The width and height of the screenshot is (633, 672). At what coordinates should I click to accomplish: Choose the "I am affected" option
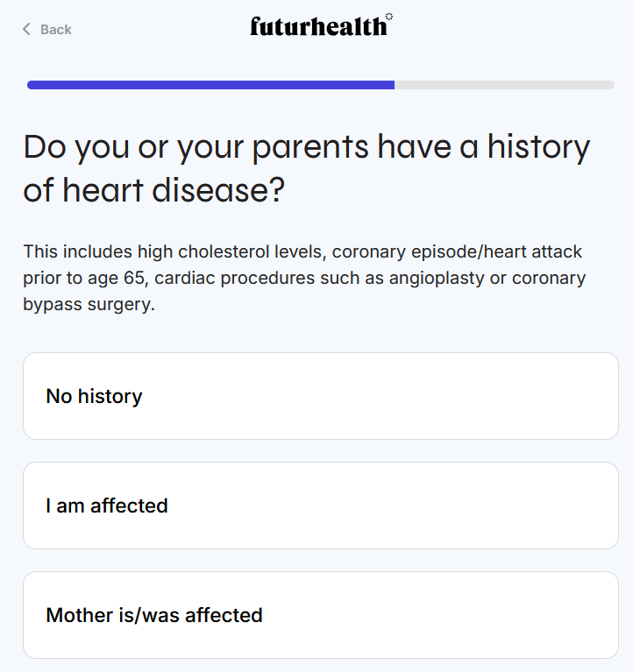[x=320, y=506]
